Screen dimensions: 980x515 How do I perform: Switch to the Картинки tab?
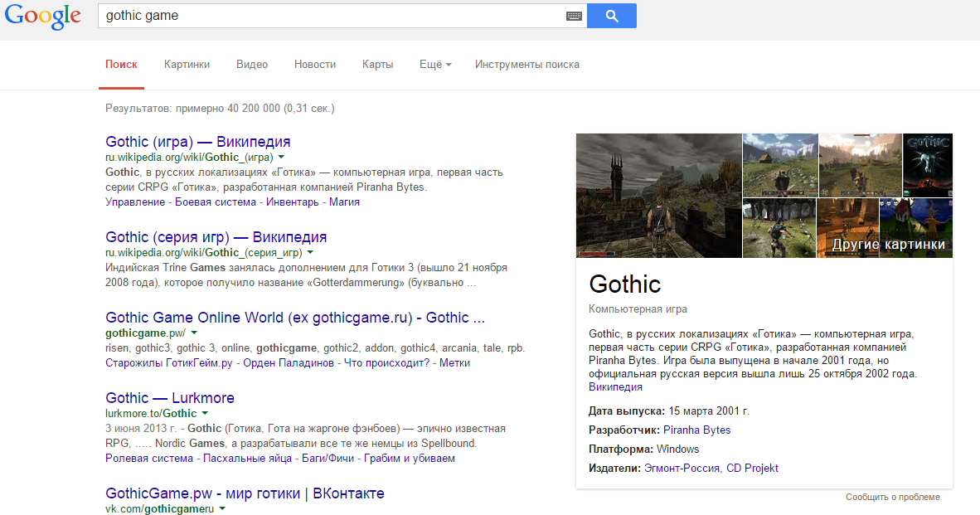pos(187,65)
